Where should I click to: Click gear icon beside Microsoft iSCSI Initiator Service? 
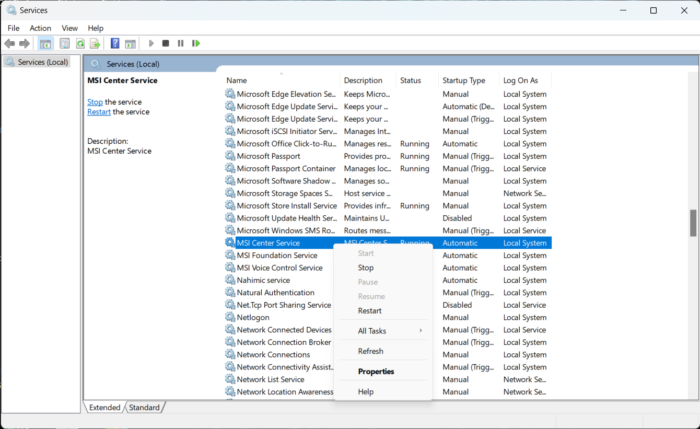click(x=230, y=131)
